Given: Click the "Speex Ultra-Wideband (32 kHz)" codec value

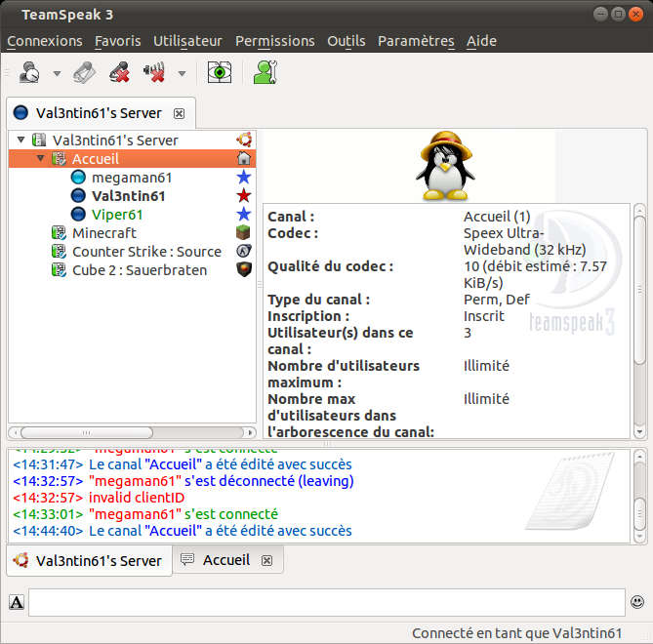Looking at the screenshot, I should (525, 241).
